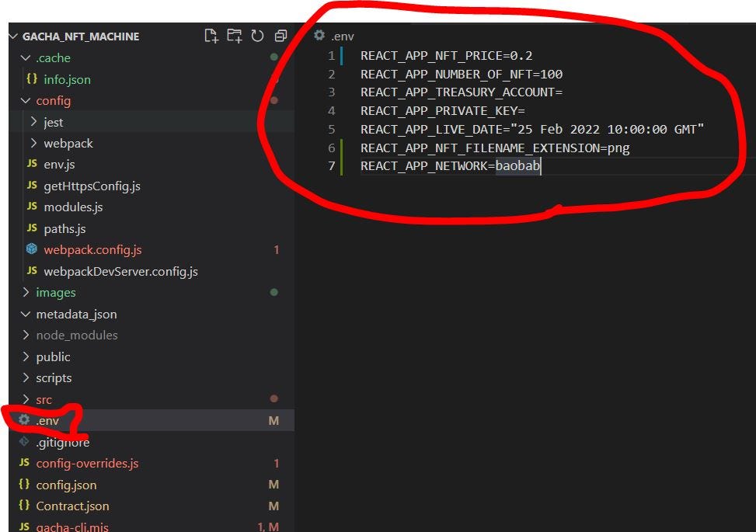Collapse the metadata_json folder chevron
Image resolution: width=756 pixels, height=532 pixels.
click(x=26, y=315)
